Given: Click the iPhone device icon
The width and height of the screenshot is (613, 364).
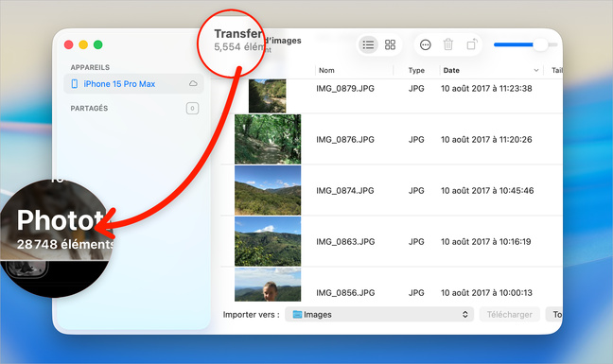Looking at the screenshot, I should coord(75,84).
